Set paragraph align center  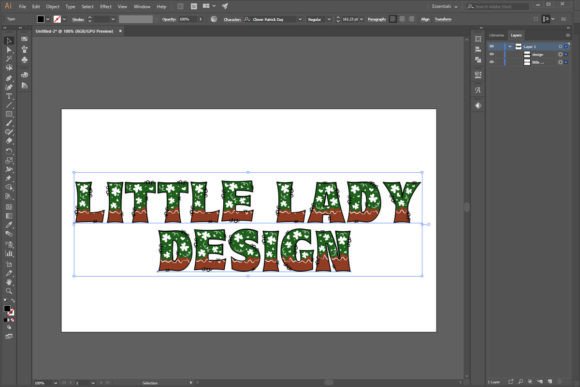point(402,19)
